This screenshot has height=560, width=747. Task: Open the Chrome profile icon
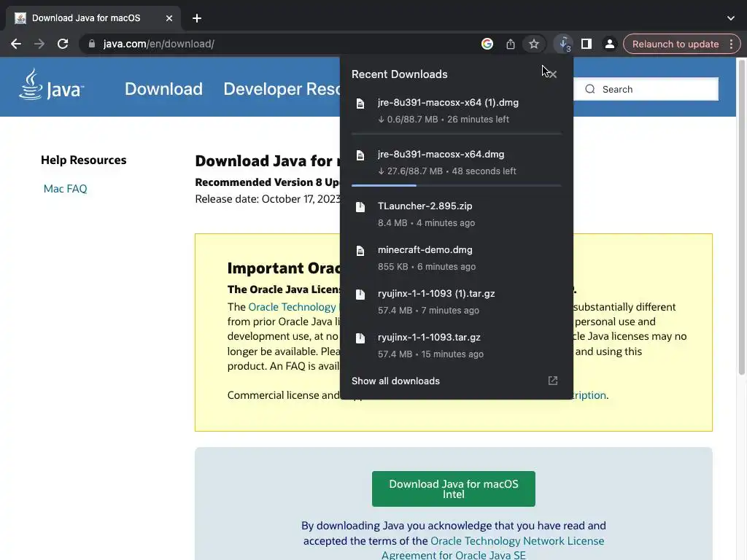point(609,44)
